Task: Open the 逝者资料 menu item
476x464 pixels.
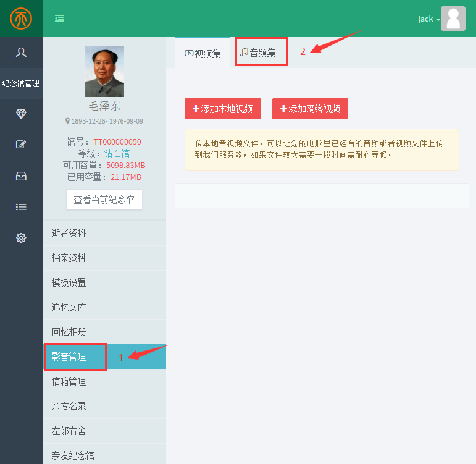Action: [69, 234]
